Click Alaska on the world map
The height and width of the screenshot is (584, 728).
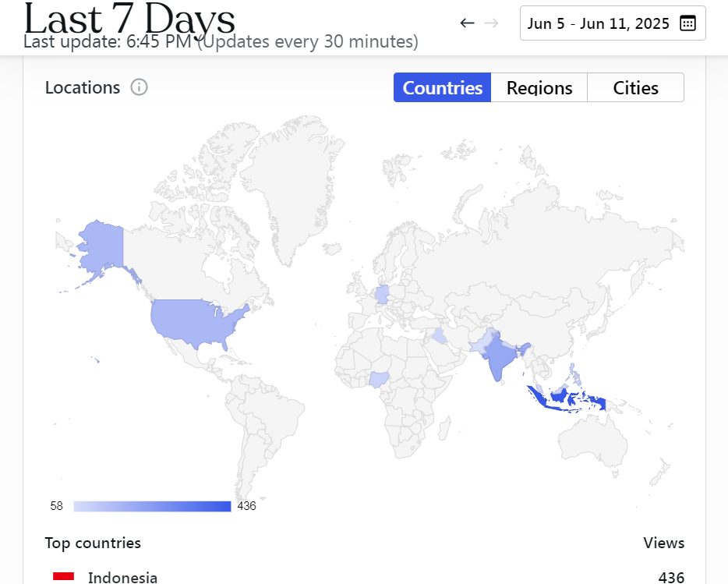click(101, 243)
